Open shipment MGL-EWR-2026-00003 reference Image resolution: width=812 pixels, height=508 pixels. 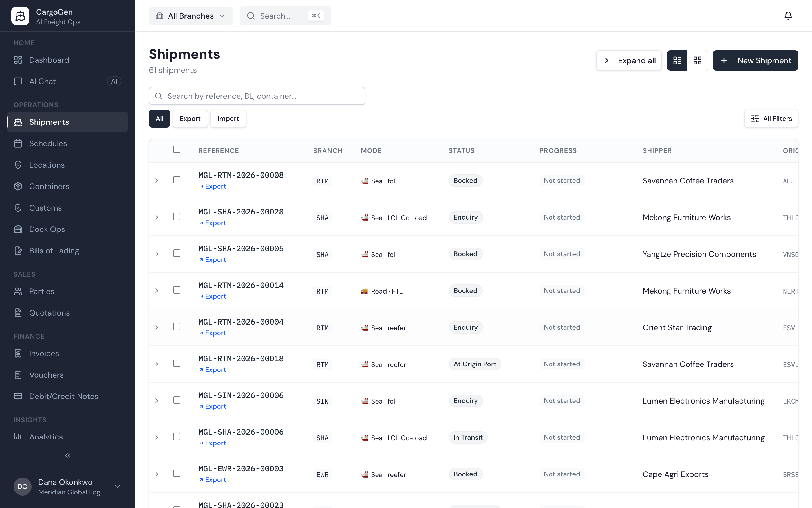point(241,469)
